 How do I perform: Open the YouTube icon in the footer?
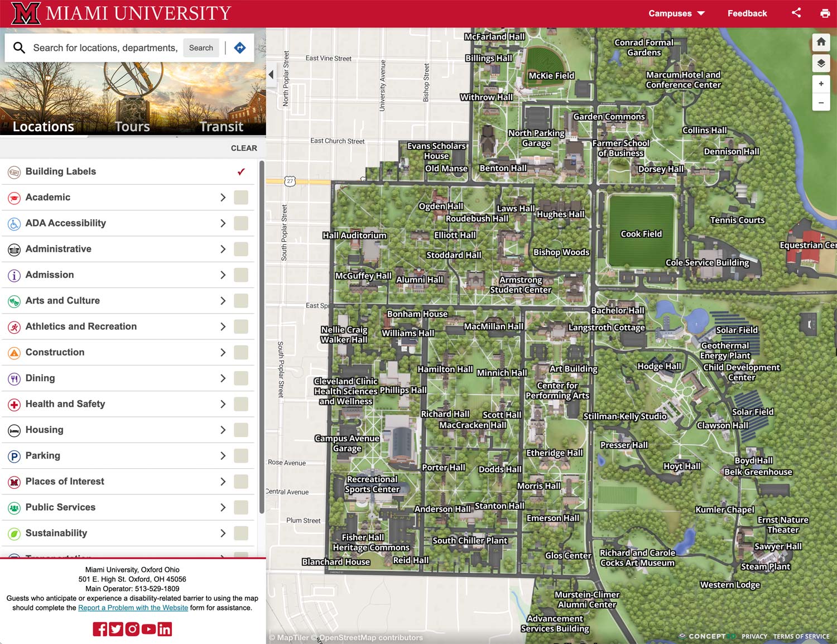coord(148,629)
